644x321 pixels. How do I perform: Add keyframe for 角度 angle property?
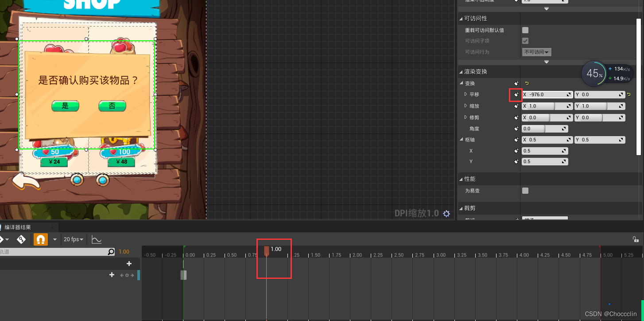[x=516, y=129]
